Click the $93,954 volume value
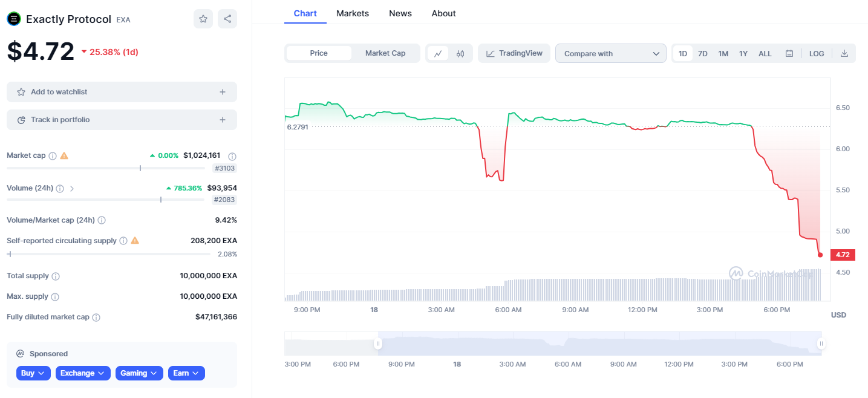868x398 pixels. pos(222,188)
